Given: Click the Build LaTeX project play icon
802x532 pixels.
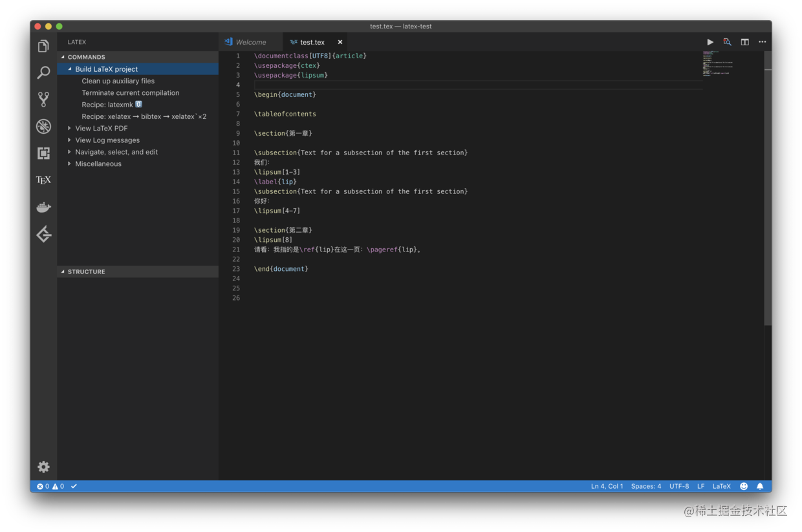Looking at the screenshot, I should coord(710,41).
